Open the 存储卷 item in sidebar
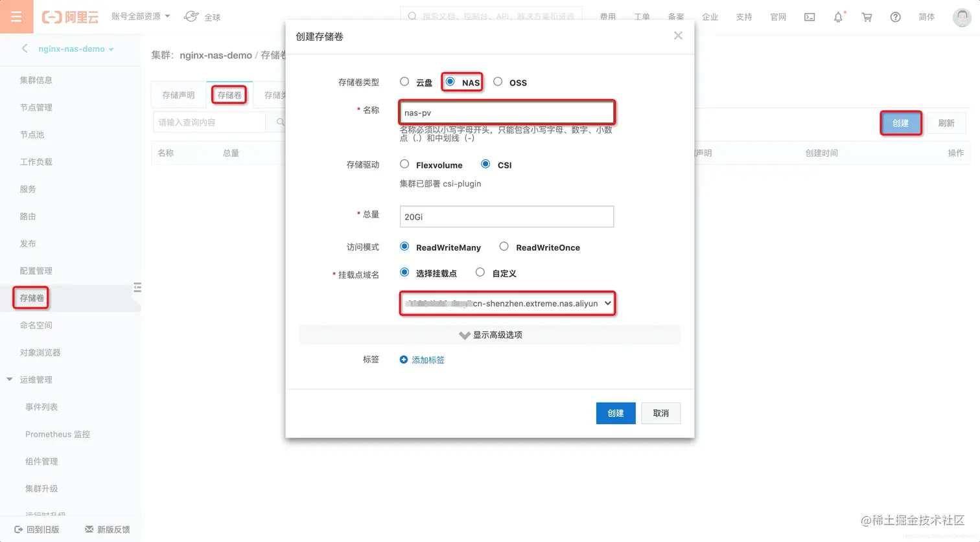The width and height of the screenshot is (980, 542). (30, 298)
